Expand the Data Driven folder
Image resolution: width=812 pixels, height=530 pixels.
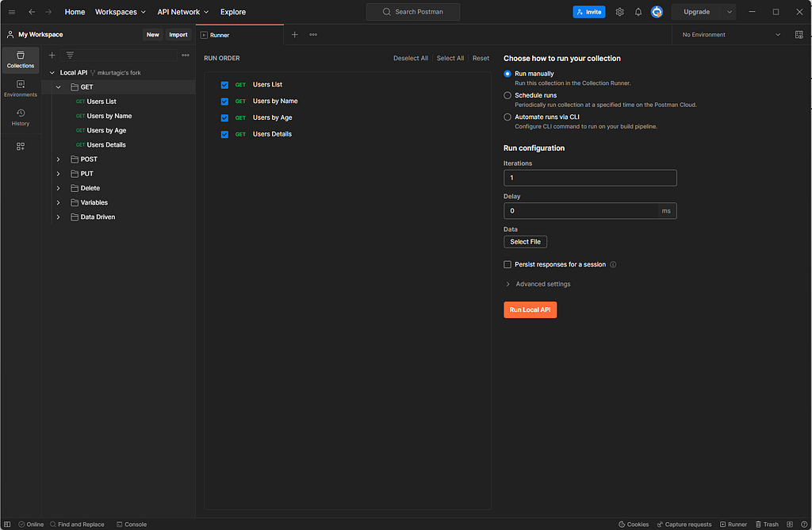59,217
